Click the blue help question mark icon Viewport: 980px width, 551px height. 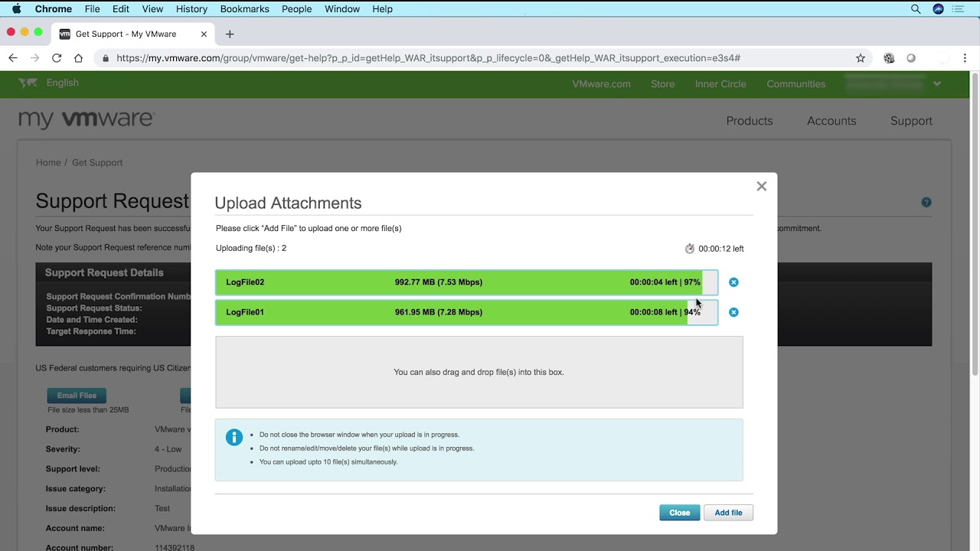[x=926, y=203]
